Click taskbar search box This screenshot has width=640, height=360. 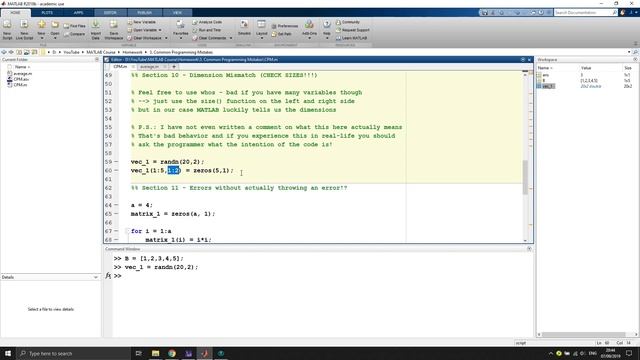tap(73, 353)
